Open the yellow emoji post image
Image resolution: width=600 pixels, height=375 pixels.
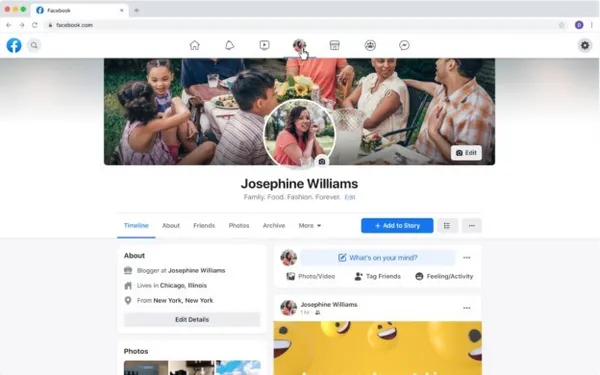click(378, 348)
